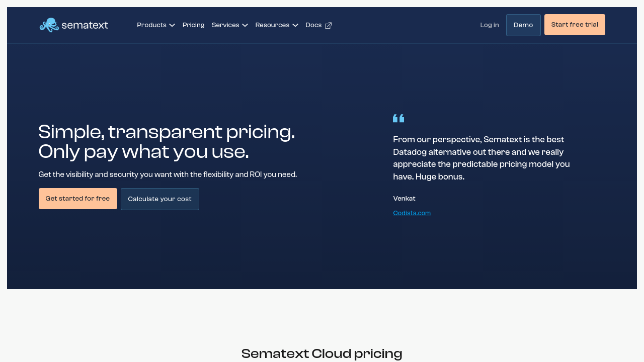This screenshot has height=362, width=644.
Task: Open the Docs link text
Action: click(x=313, y=25)
